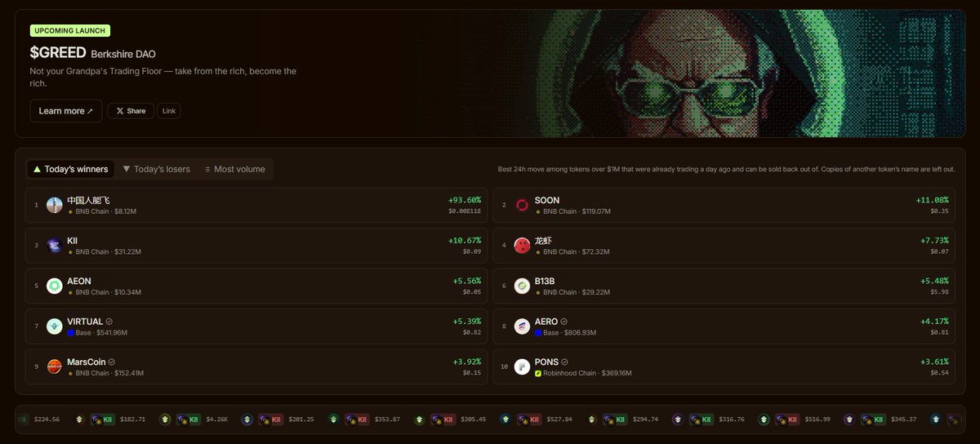Open the 中国人能飞 token icon
980x444 pixels.
(55, 205)
